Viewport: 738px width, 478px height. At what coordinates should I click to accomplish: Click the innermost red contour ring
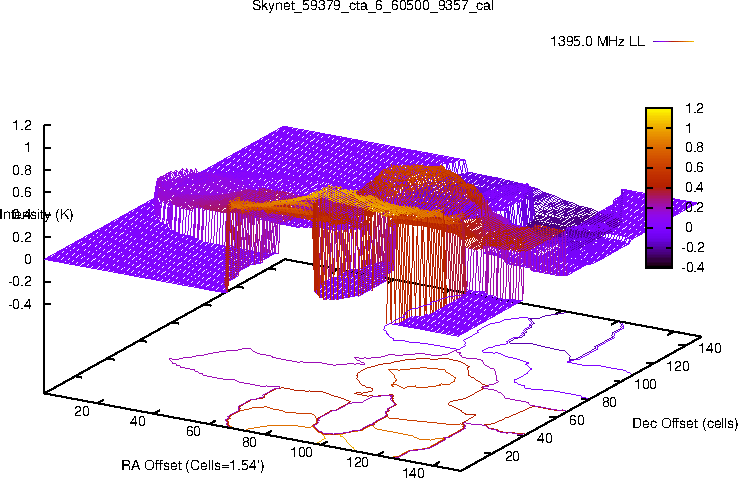coord(422,378)
